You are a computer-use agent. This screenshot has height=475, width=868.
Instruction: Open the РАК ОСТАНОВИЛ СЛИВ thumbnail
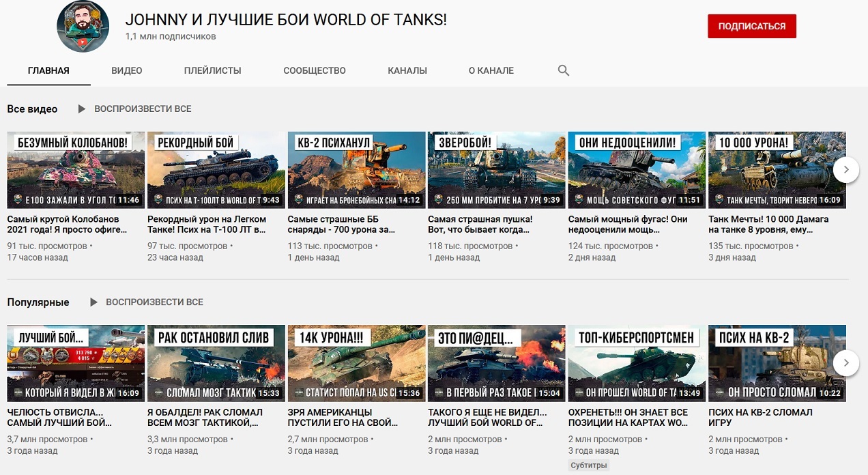pos(216,363)
